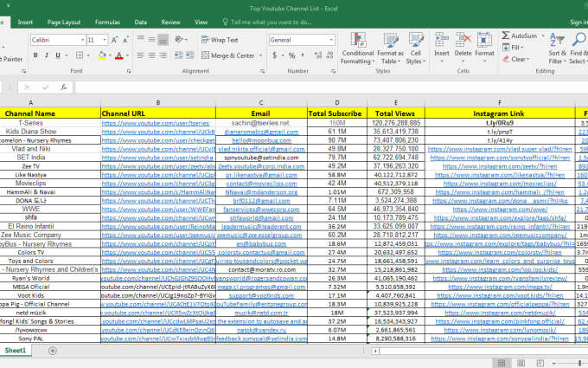Click the fill color bucket icon
This screenshot has width=588, height=368.
click(102, 55)
